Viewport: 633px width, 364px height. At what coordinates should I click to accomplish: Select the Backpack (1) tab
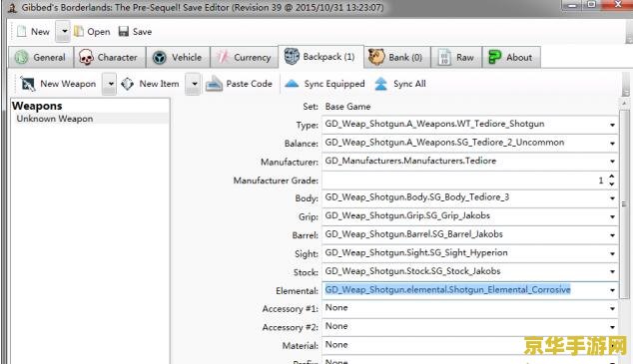point(320,57)
